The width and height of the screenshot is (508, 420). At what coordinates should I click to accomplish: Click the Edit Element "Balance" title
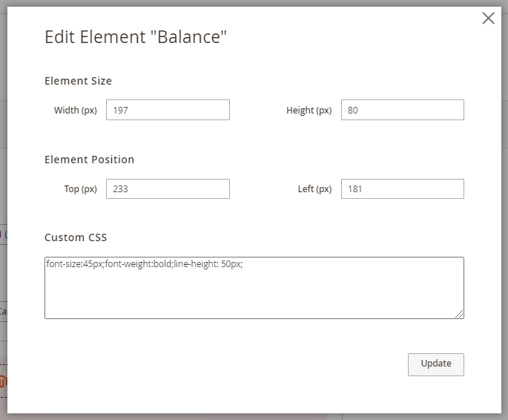(136, 36)
